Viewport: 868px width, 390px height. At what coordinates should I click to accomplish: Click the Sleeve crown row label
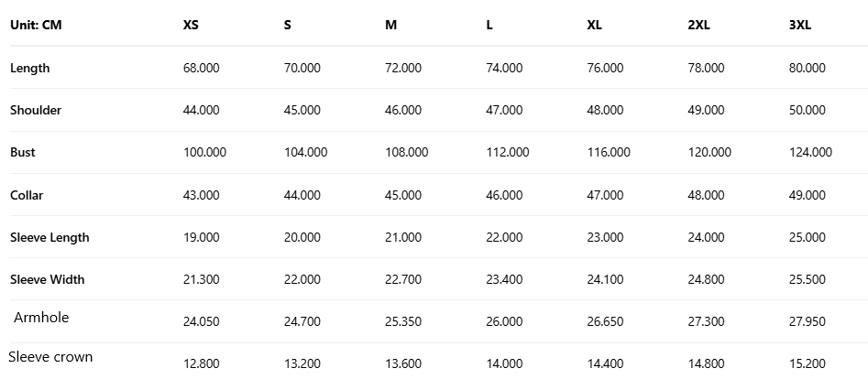pos(50,357)
